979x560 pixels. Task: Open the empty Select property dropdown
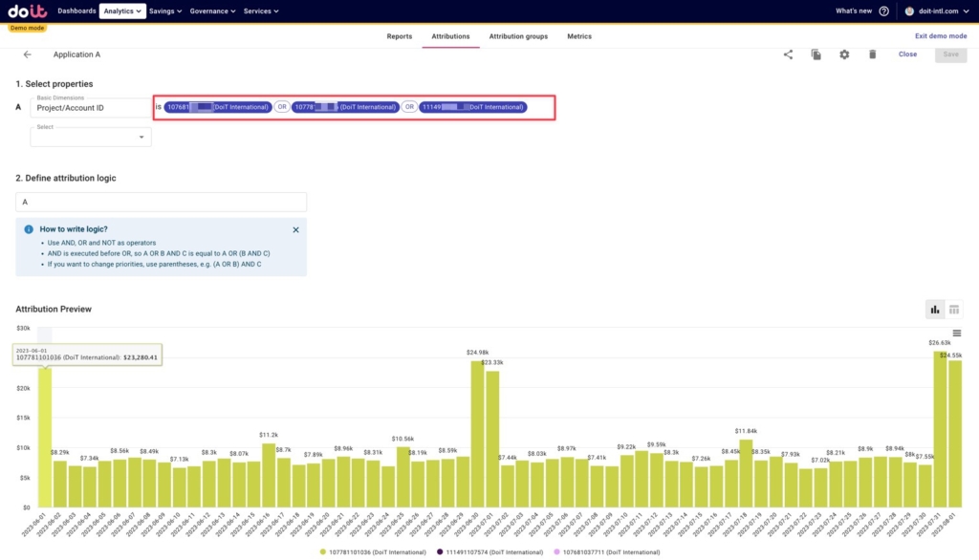(x=91, y=137)
